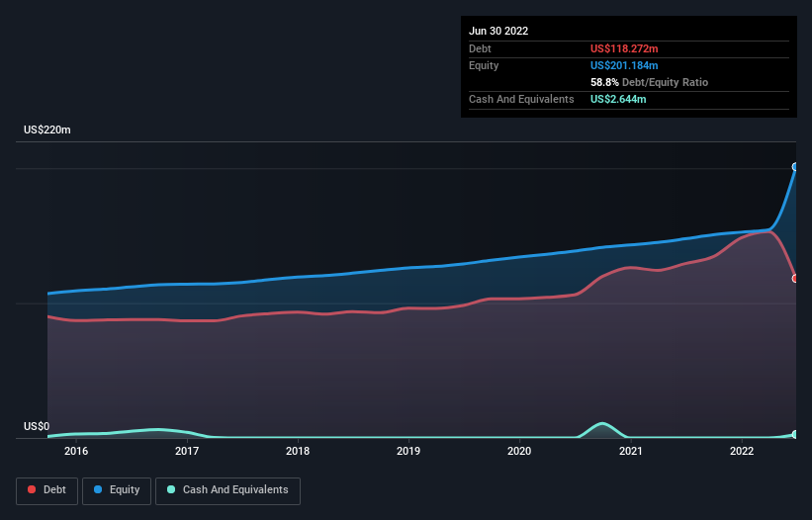Click the 2017 x-axis label
This screenshot has width=812, height=520.
[x=187, y=451]
